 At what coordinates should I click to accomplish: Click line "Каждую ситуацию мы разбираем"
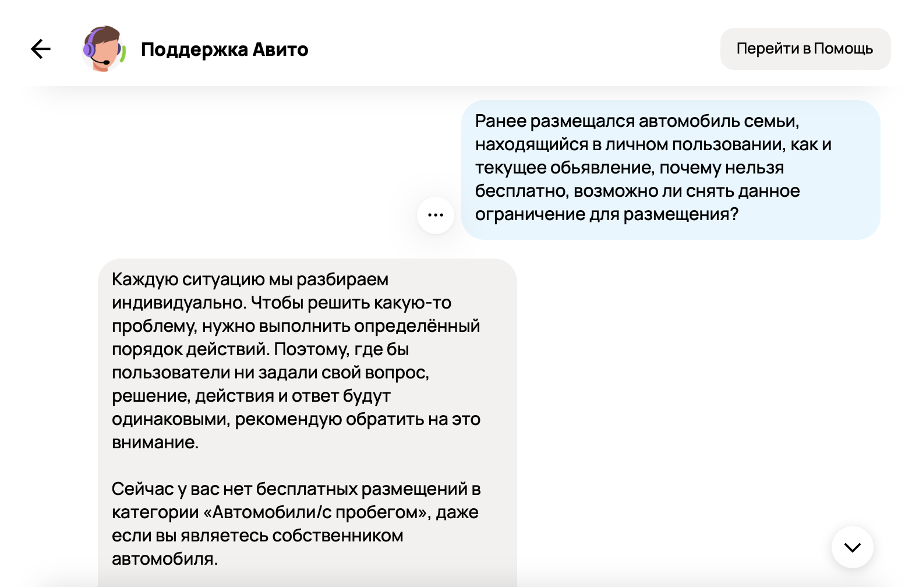[250, 279]
